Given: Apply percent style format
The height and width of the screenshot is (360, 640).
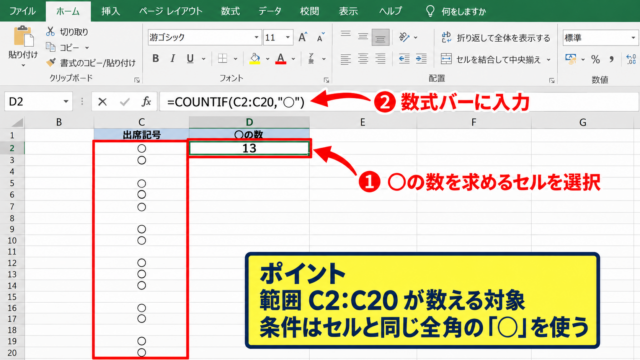Looking at the screenshot, I should [x=596, y=60].
